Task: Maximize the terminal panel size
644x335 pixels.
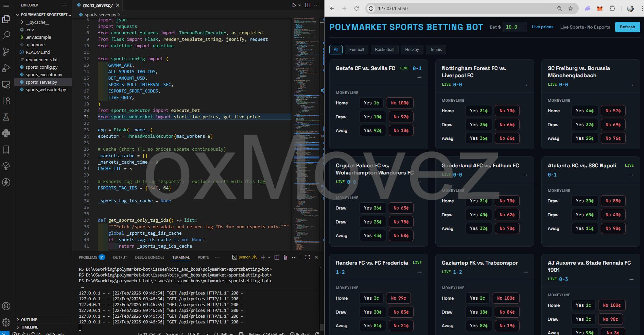Action: pyautogui.click(x=308, y=257)
